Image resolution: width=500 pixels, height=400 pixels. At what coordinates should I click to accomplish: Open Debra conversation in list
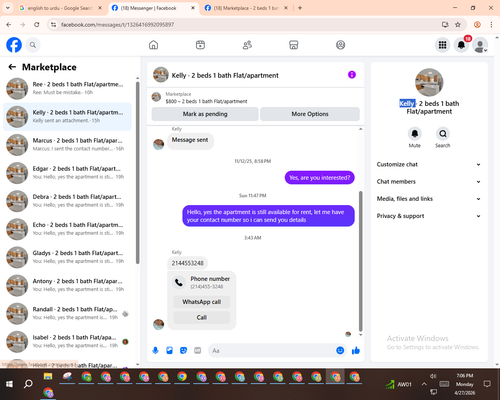point(67,201)
